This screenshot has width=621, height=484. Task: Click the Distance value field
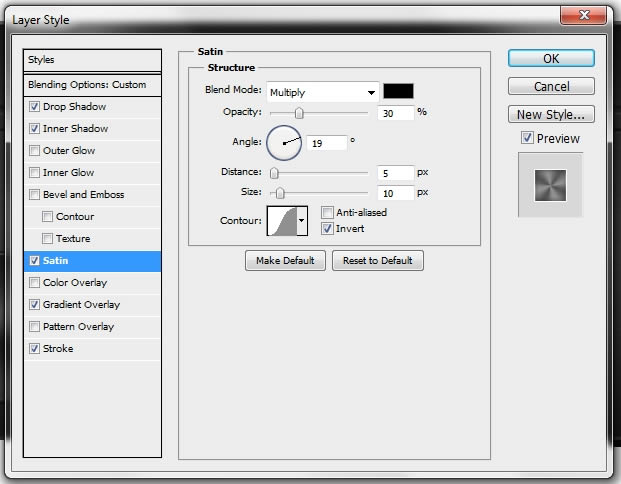[x=395, y=173]
